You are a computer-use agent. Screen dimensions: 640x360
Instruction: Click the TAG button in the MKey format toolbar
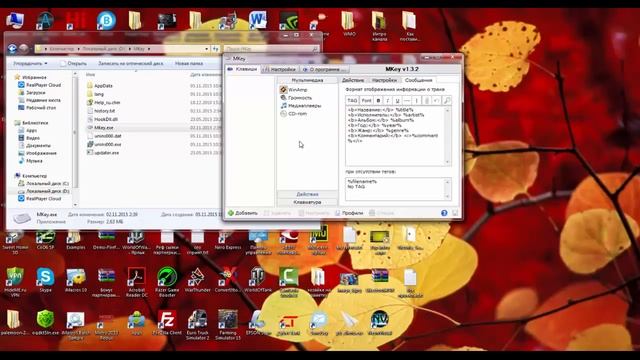(x=352, y=100)
